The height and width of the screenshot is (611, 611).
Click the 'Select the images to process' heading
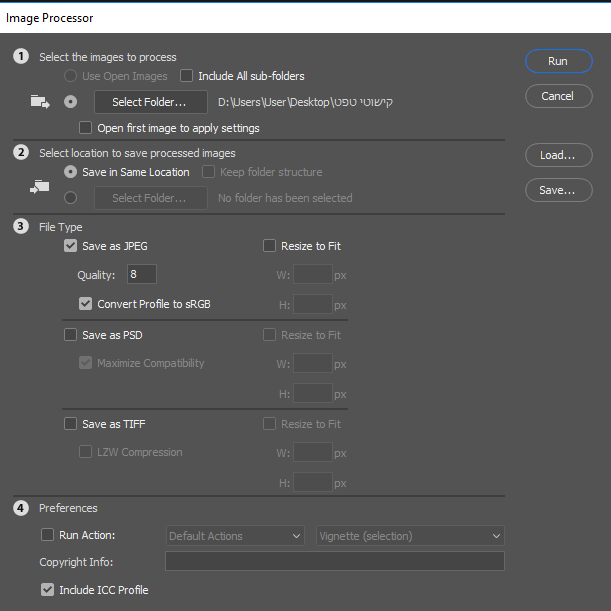coord(108,57)
